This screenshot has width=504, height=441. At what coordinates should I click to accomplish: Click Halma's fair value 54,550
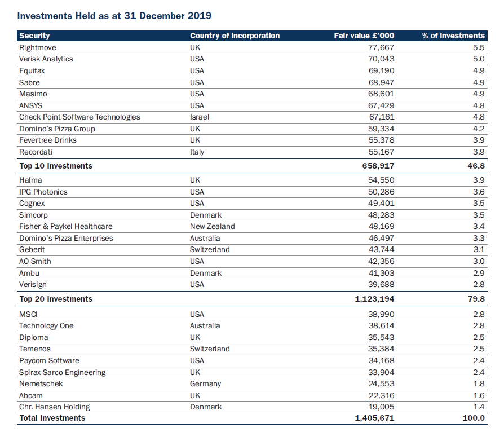click(381, 180)
